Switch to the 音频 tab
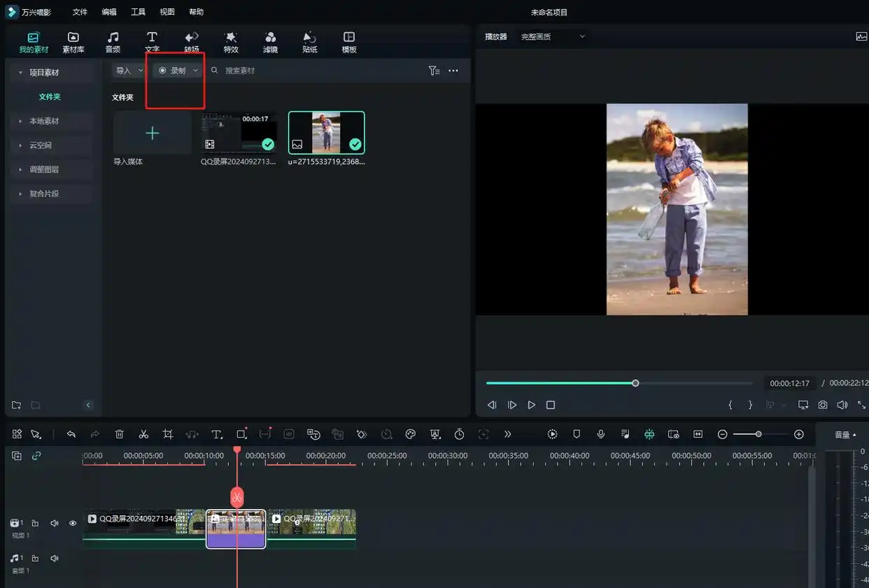The image size is (869, 588). click(x=113, y=42)
